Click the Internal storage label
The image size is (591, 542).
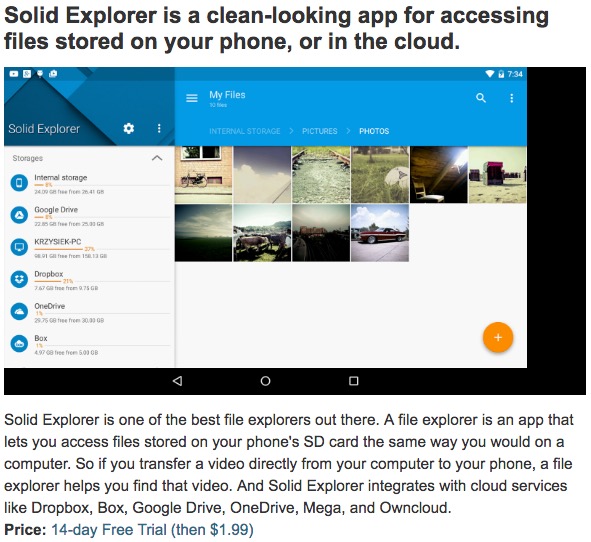[61, 178]
